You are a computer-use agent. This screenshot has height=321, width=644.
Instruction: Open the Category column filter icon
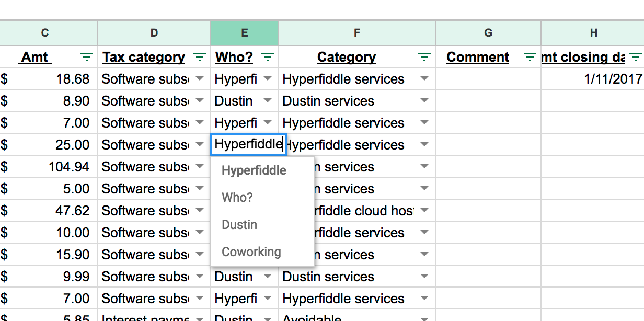[424, 57]
